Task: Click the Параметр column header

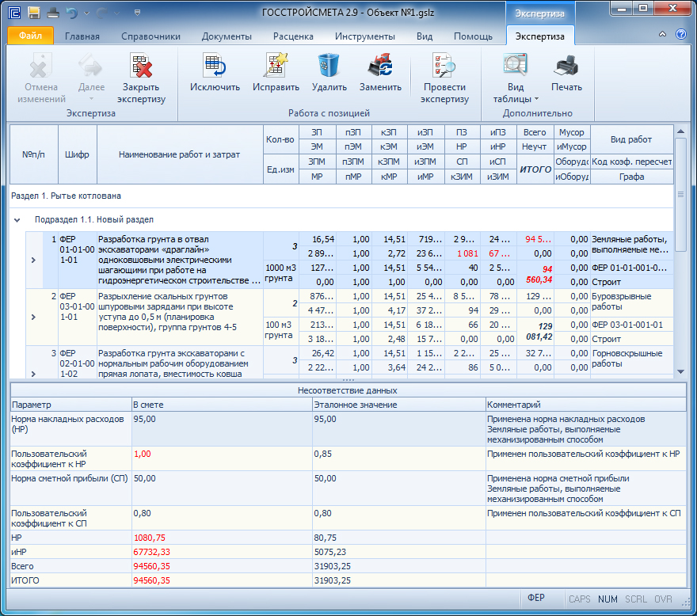Action: 70,405
